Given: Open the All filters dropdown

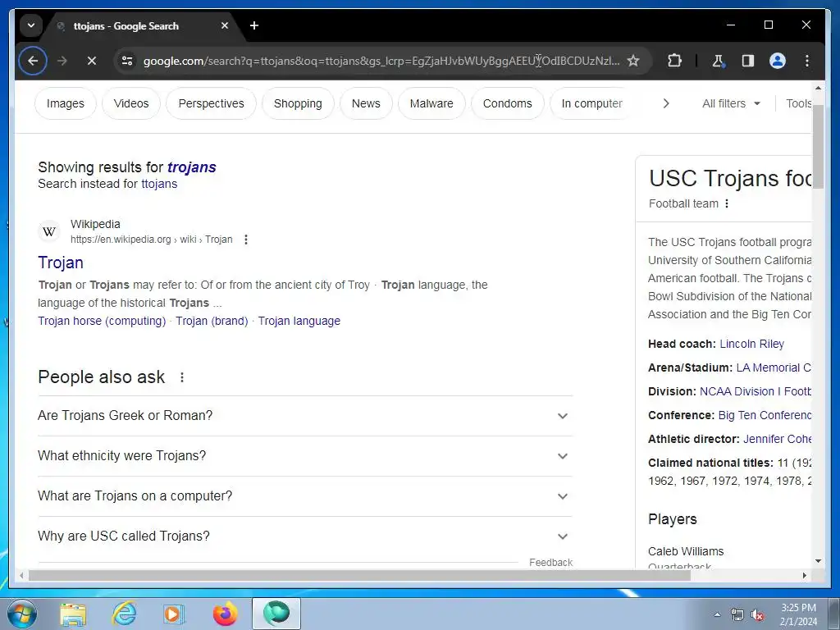Looking at the screenshot, I should click(731, 103).
